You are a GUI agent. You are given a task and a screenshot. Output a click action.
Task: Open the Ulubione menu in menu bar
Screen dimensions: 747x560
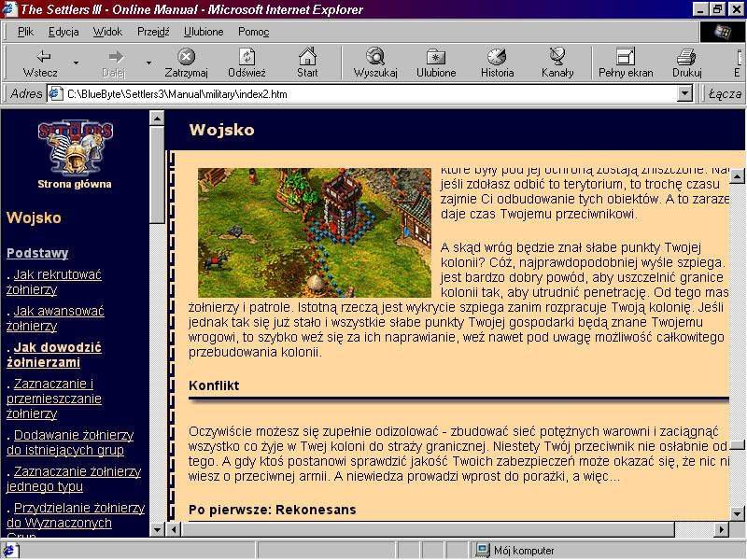(204, 32)
